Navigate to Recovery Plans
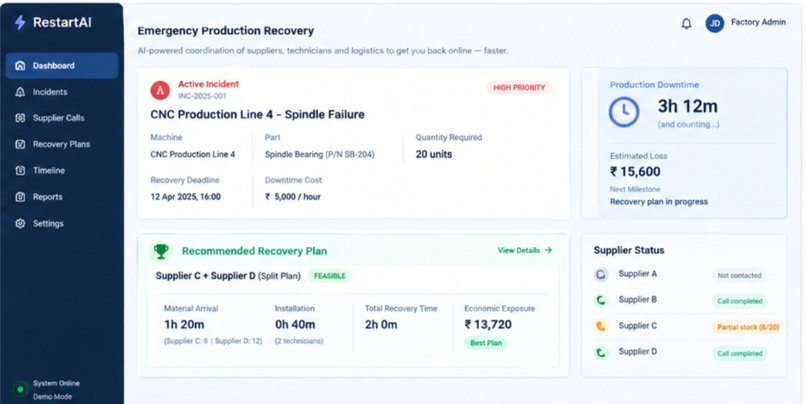The width and height of the screenshot is (806, 404). 62,144
